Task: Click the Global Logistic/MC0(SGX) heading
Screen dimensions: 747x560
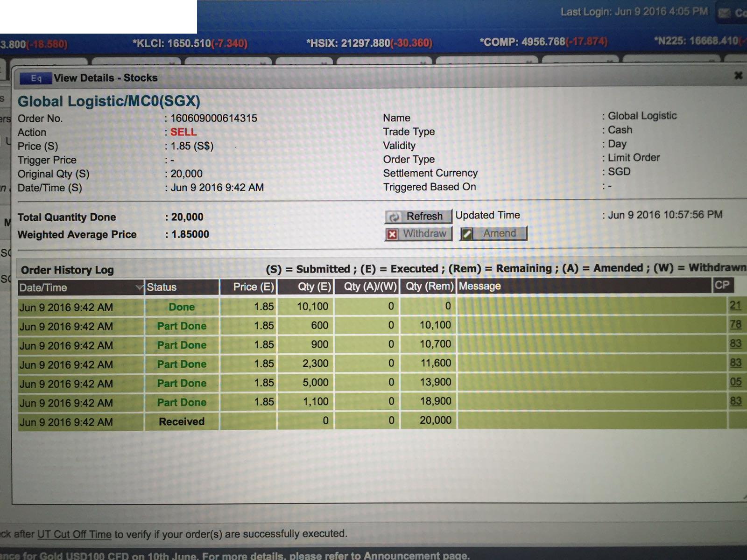Action: click(x=109, y=101)
